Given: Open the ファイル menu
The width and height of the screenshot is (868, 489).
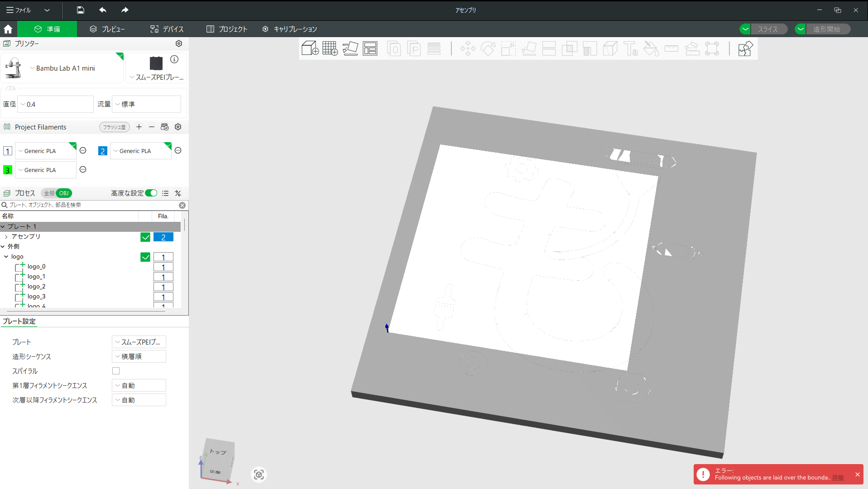Looking at the screenshot, I should (19, 10).
